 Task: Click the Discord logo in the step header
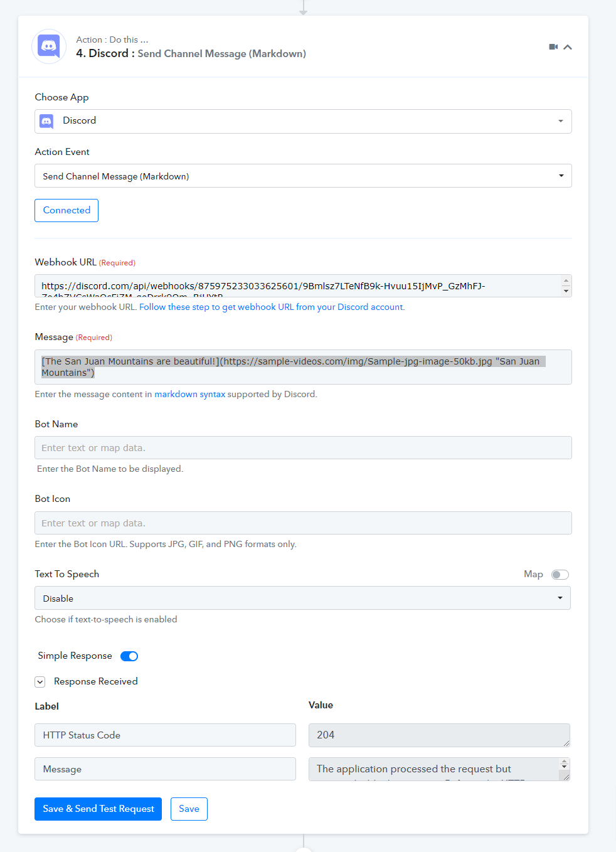49,46
